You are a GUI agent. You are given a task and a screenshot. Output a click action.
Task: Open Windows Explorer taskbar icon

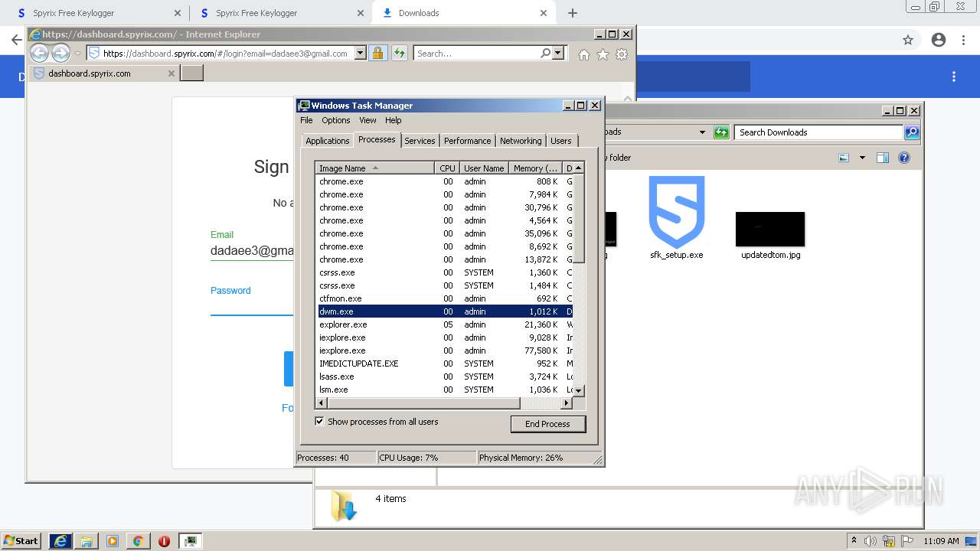click(x=87, y=541)
